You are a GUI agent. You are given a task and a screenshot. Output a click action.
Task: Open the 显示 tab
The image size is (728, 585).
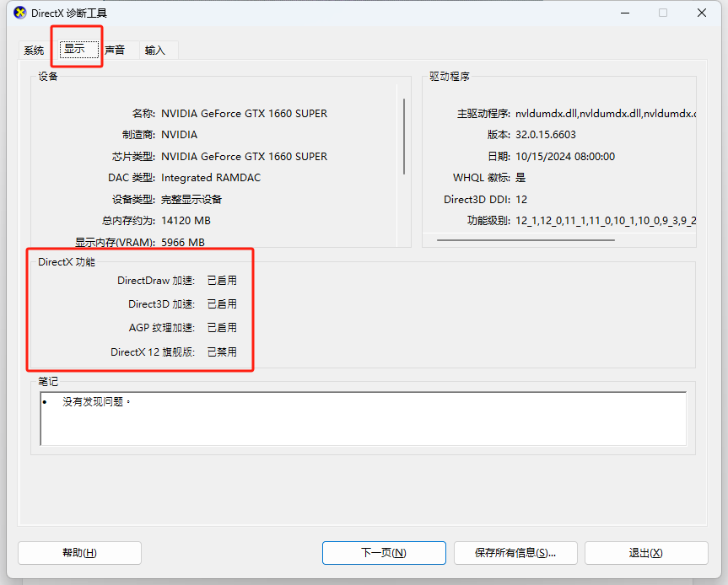click(76, 50)
